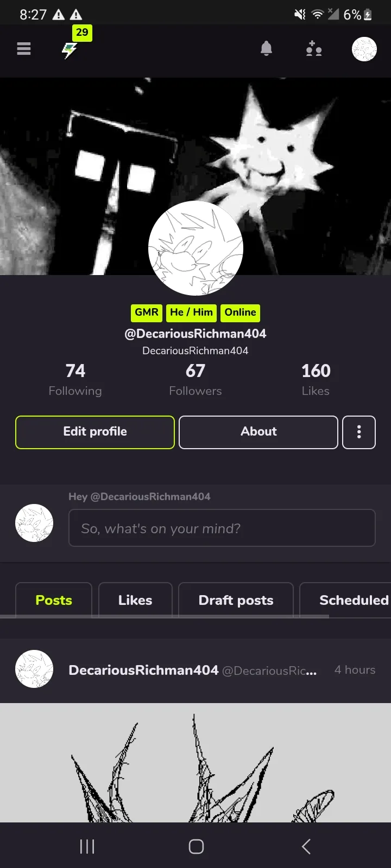This screenshot has height=868, width=391.
Task: Select the Posts tab
Action: [54, 600]
